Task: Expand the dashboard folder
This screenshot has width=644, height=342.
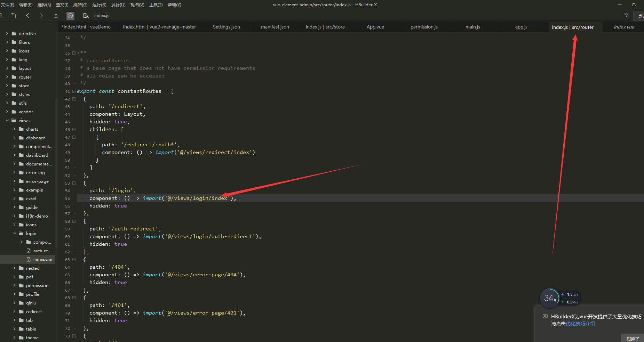Action: 14,155
